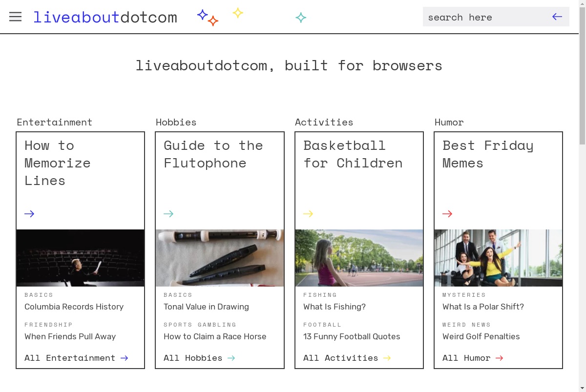The image size is (586, 392).
Task: Open Guide to the Flutophone article
Action: [x=213, y=154]
